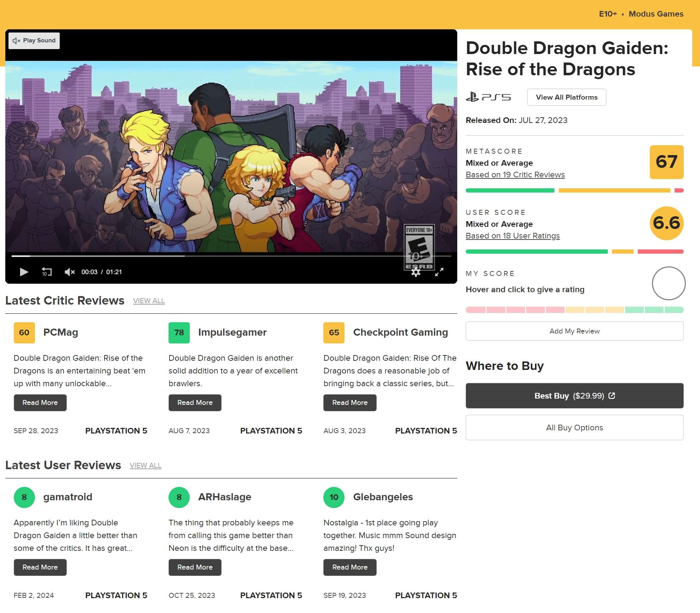Viewport: 700px width, 613px height.
Task: Click the 'Released On: JUL 27, 2023' text
Action: tap(516, 120)
